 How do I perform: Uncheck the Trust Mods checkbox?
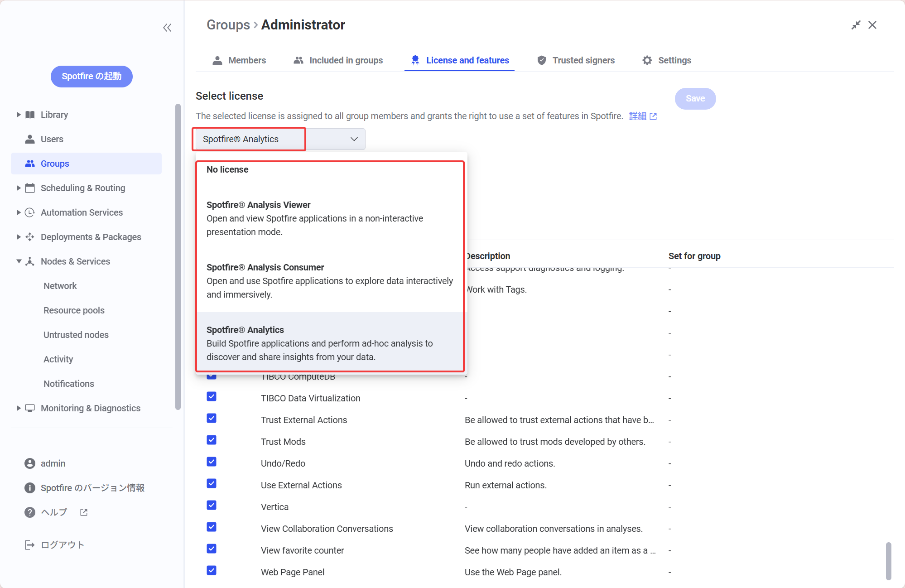point(212,440)
